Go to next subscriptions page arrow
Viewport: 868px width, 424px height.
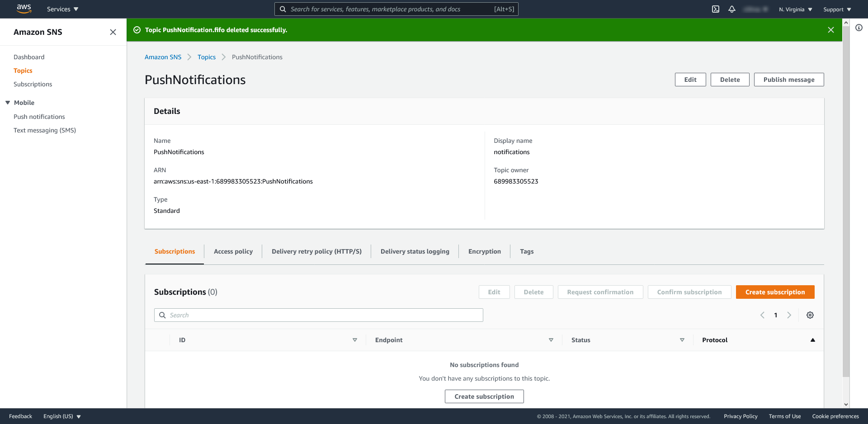click(x=789, y=315)
